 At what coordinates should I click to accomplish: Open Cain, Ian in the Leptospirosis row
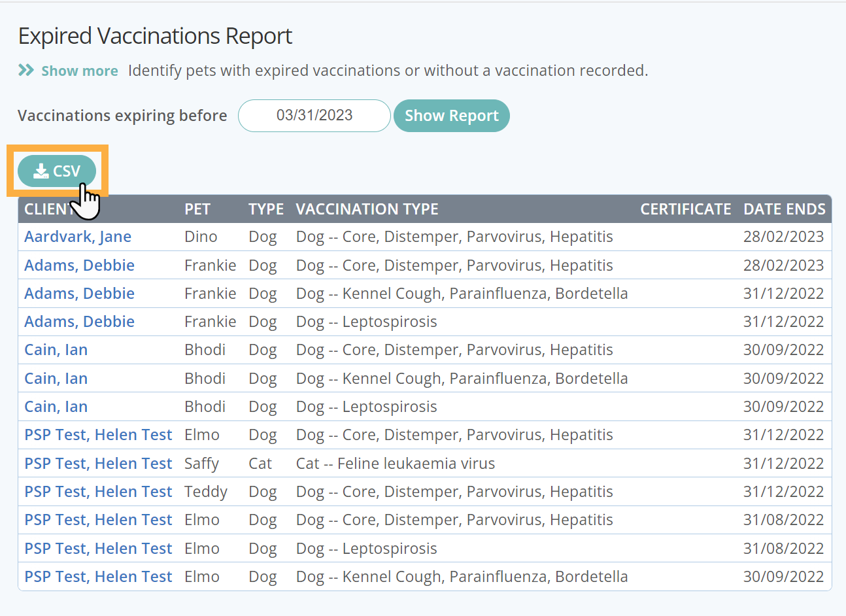[x=56, y=407]
